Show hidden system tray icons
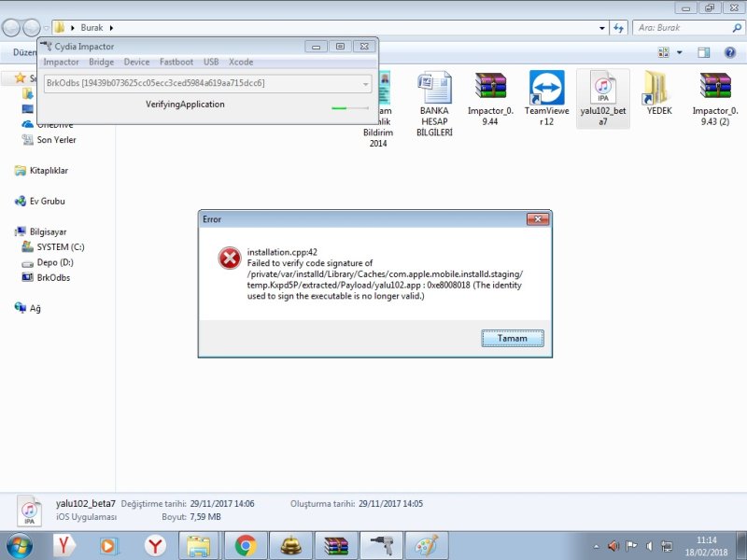 (597, 545)
